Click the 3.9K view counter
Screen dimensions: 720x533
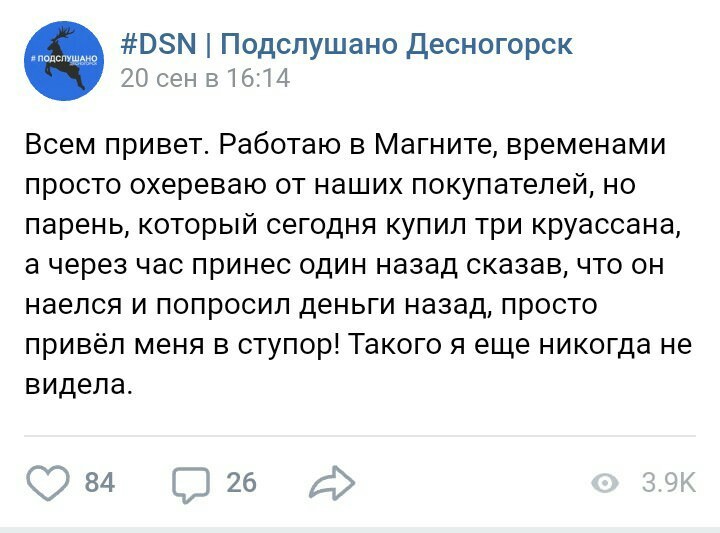(x=667, y=484)
